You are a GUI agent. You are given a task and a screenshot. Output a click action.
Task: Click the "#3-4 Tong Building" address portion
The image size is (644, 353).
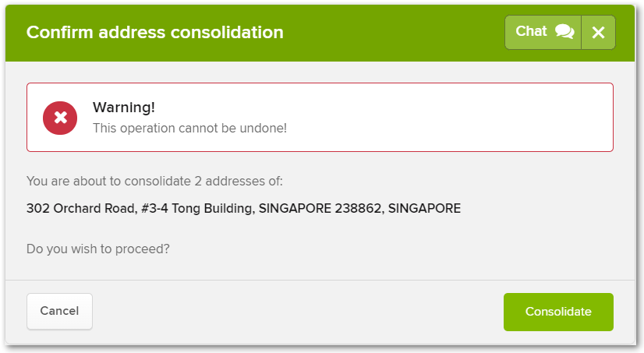196,209
